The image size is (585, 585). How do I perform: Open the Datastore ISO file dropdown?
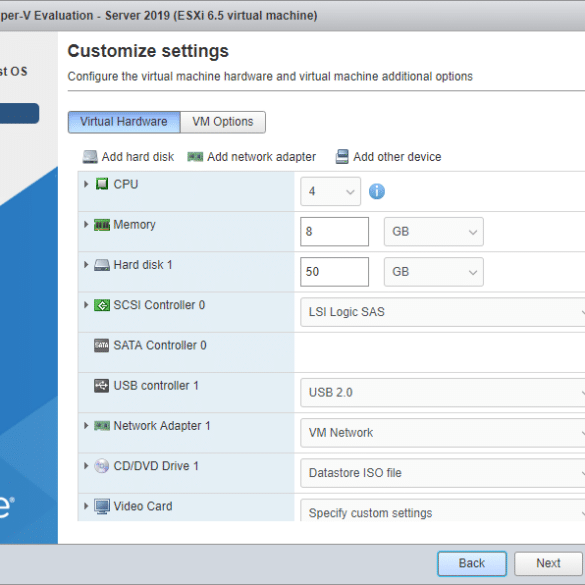click(442, 473)
